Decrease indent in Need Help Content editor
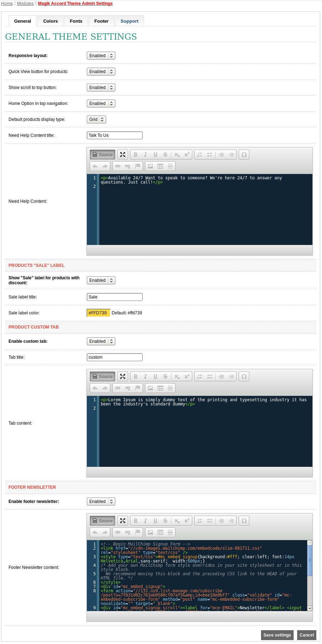The image size is (322, 644). [221, 155]
